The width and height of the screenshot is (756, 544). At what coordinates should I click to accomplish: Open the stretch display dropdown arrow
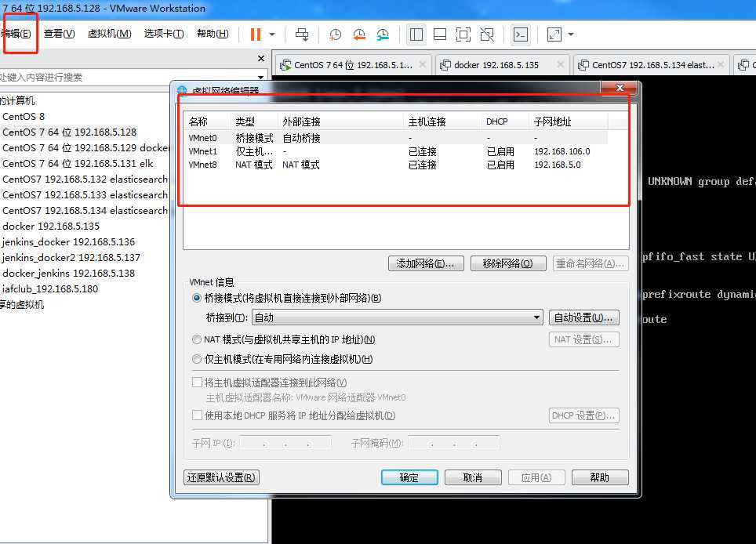pyautogui.click(x=571, y=34)
